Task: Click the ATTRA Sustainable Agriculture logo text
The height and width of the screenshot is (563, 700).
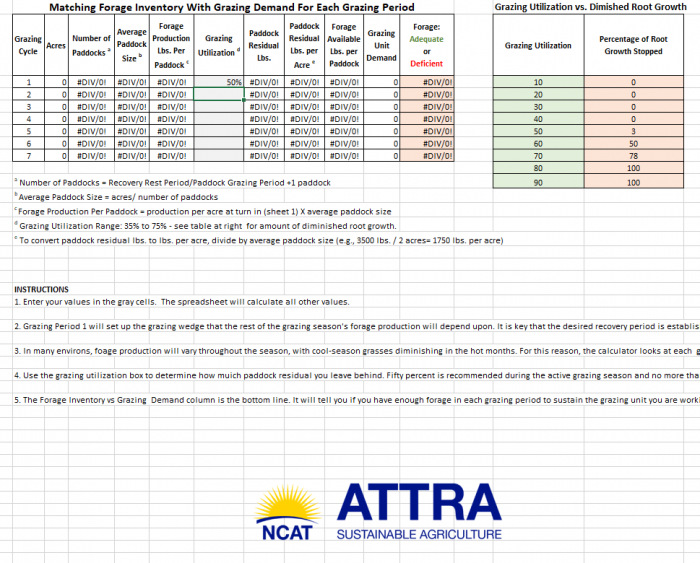Action: (418, 510)
